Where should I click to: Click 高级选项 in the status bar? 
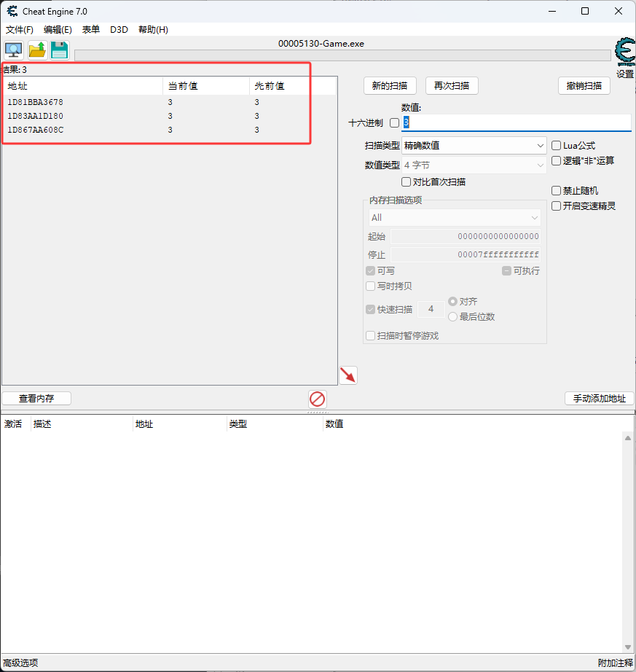[x=20, y=663]
